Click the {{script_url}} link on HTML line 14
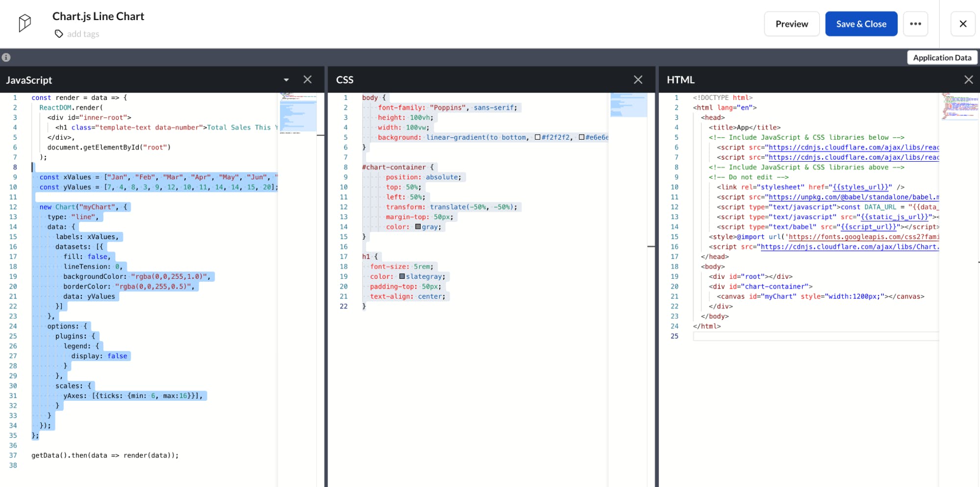 point(868,227)
